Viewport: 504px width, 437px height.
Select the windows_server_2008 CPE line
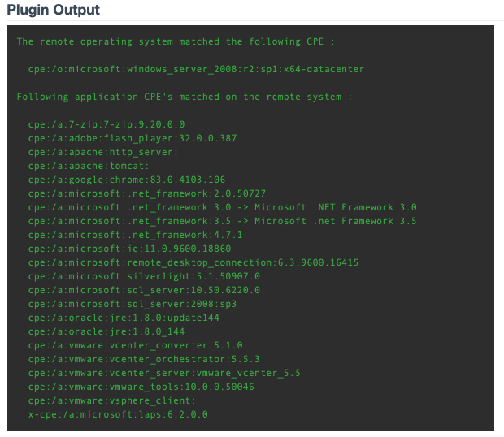(196, 69)
